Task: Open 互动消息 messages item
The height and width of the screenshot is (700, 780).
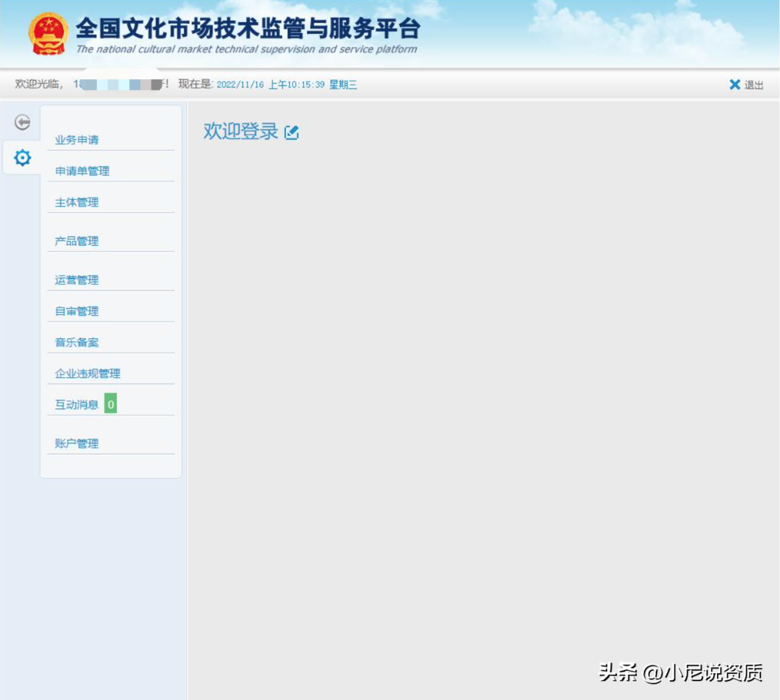Action: (76, 404)
